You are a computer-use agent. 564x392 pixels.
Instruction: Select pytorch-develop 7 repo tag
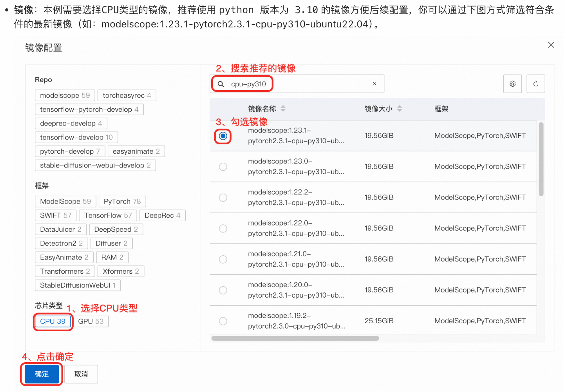tap(70, 151)
